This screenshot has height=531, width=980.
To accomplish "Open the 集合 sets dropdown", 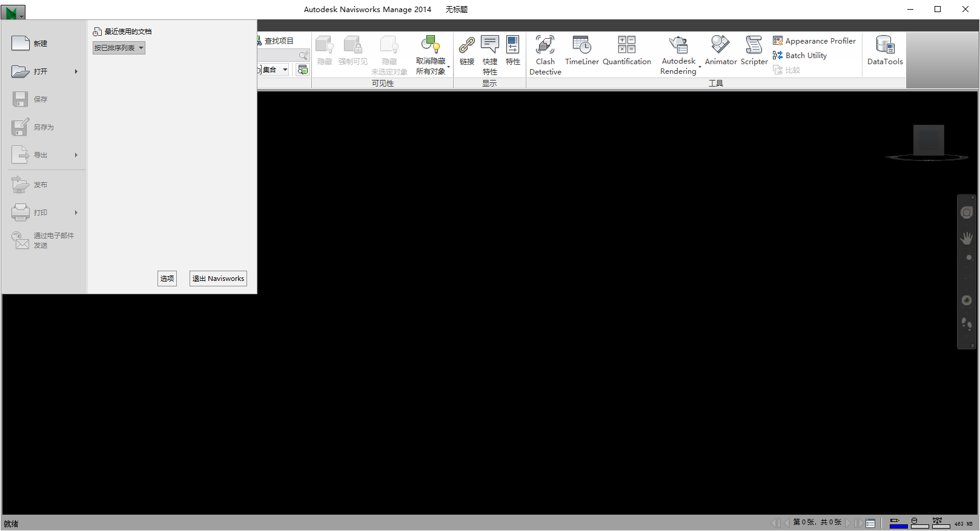I will pyautogui.click(x=274, y=70).
